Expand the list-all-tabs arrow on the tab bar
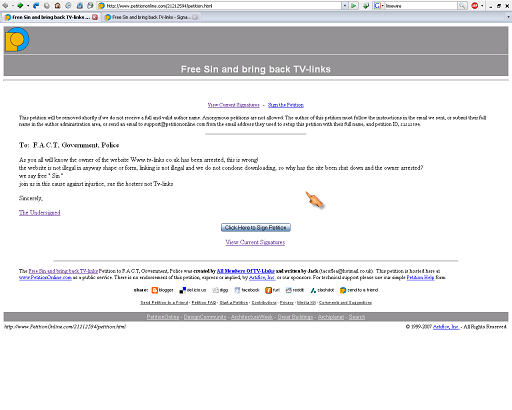This screenshot has height=410, width=512. tap(508, 17)
